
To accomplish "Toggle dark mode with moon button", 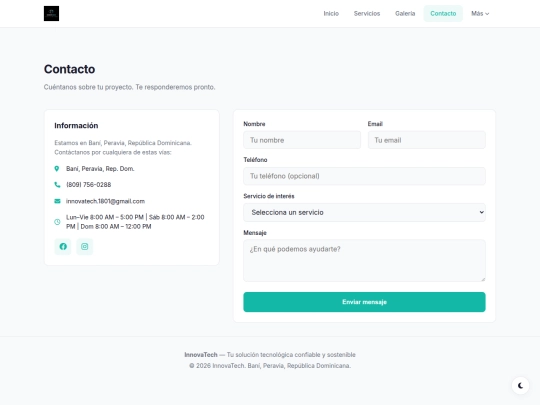I will pos(520,386).
